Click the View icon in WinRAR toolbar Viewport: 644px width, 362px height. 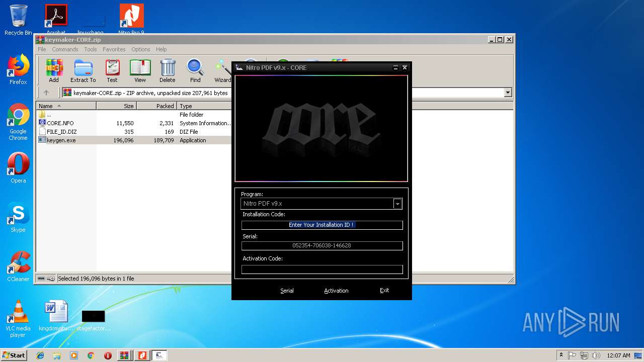coord(140,70)
